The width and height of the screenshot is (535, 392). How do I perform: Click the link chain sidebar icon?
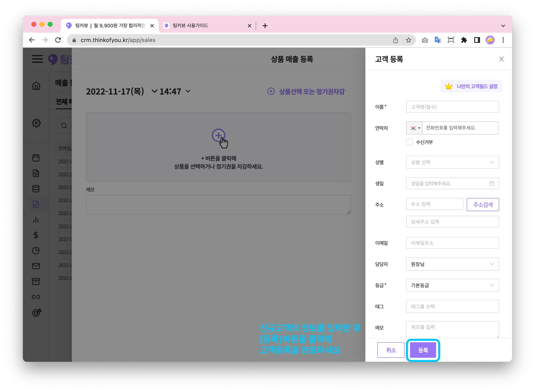(36, 297)
